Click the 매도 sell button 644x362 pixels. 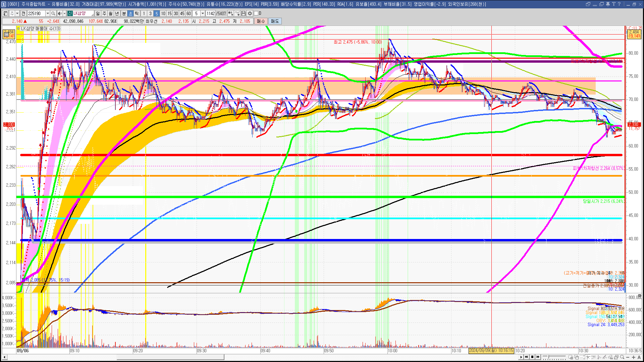tap(275, 21)
